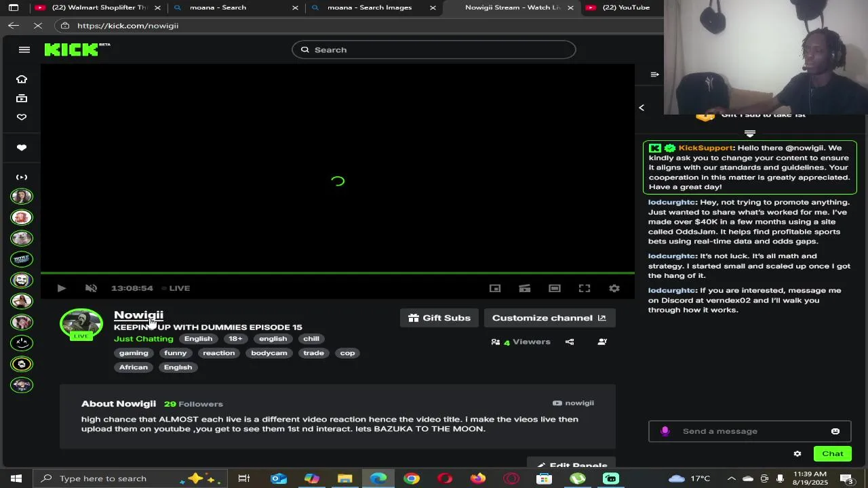This screenshot has width=868, height=488.
Task: Click the left chevron above chat
Action: 642,108
